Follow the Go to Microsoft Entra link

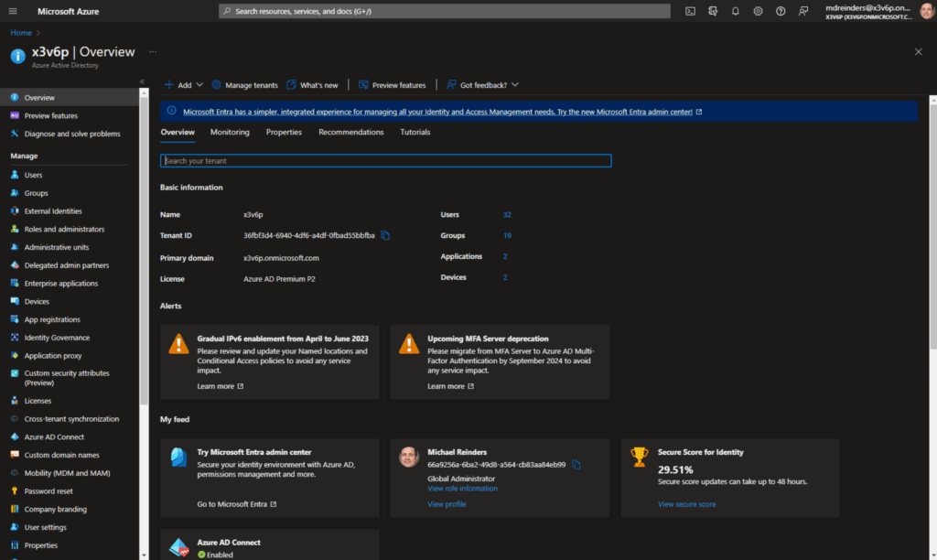point(237,504)
